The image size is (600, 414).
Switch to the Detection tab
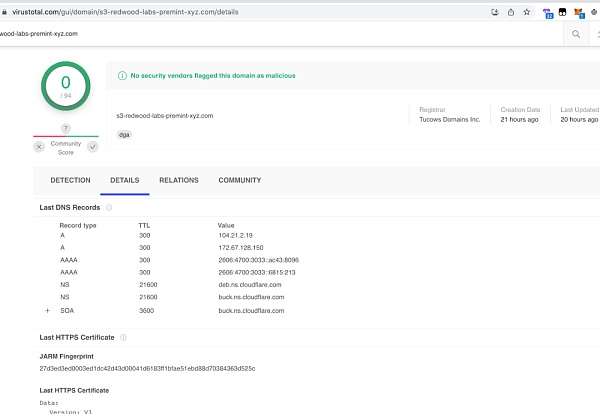[x=70, y=180]
